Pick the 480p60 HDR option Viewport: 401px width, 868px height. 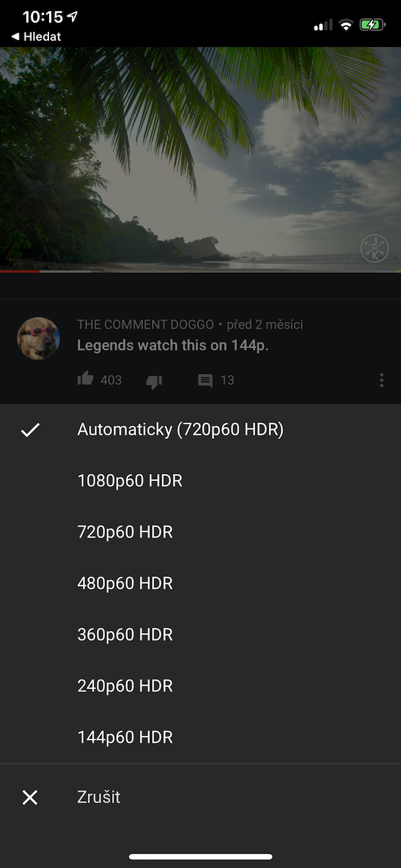[x=200, y=583]
